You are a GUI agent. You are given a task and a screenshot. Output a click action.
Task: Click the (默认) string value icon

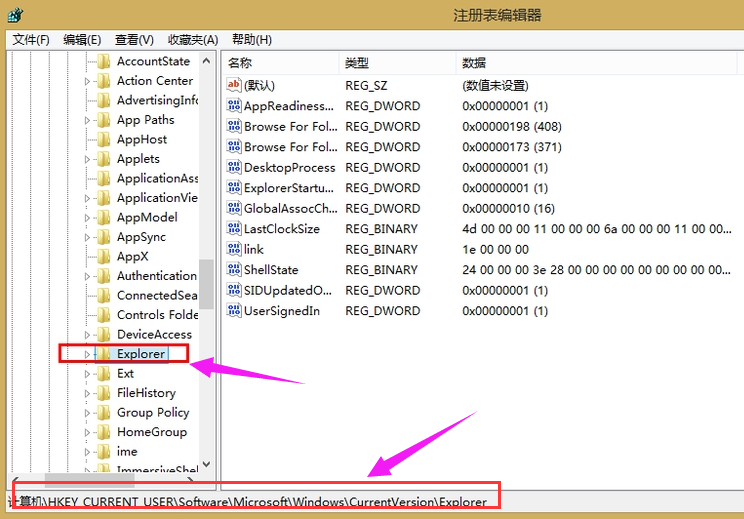click(235, 86)
